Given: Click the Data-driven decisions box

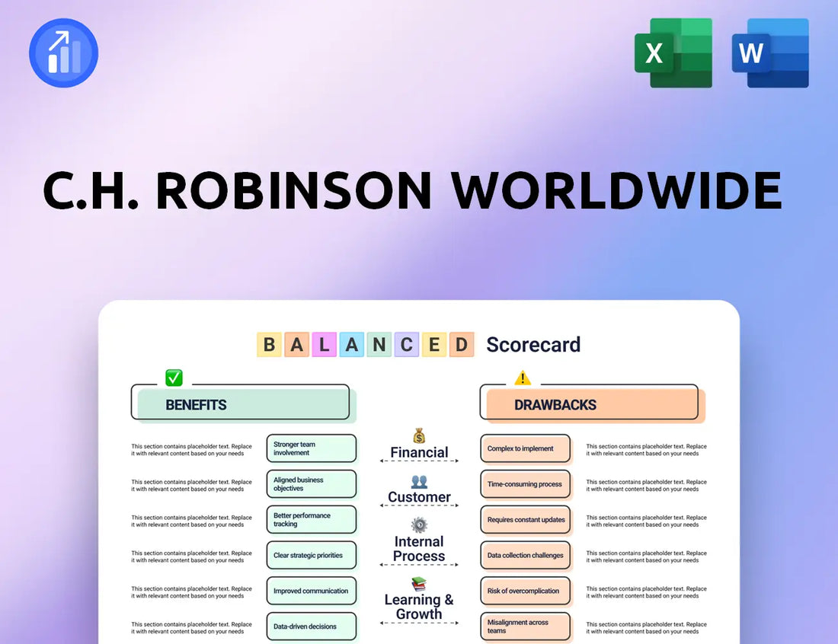Looking at the screenshot, I should coord(312,626).
